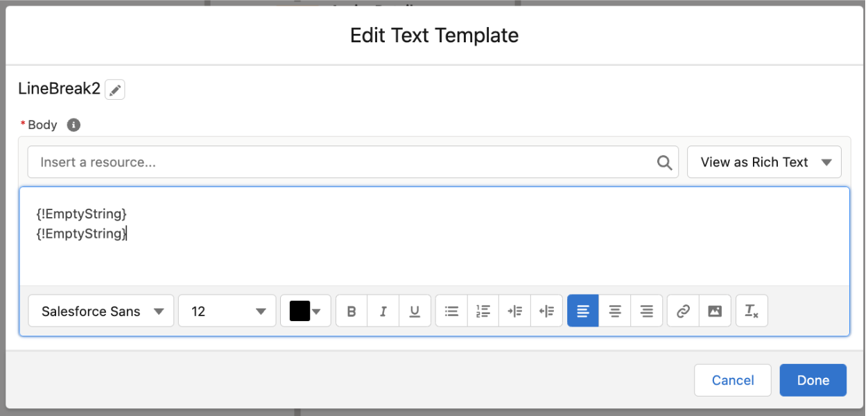The image size is (868, 416).
Task: Insert a hyperlink
Action: [x=682, y=311]
